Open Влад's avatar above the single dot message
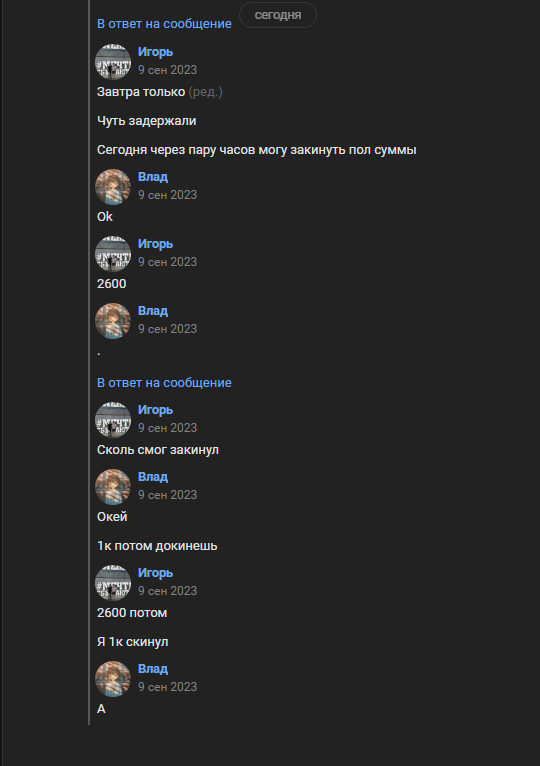 pyautogui.click(x=113, y=321)
